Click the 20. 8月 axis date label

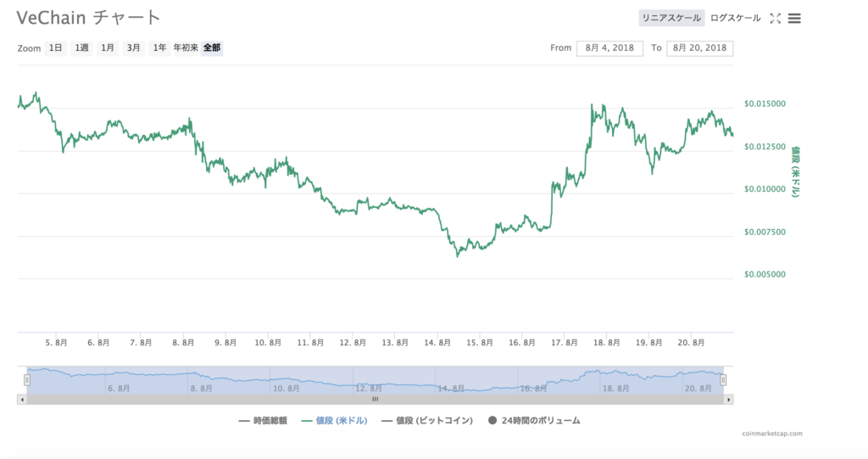pos(692,343)
